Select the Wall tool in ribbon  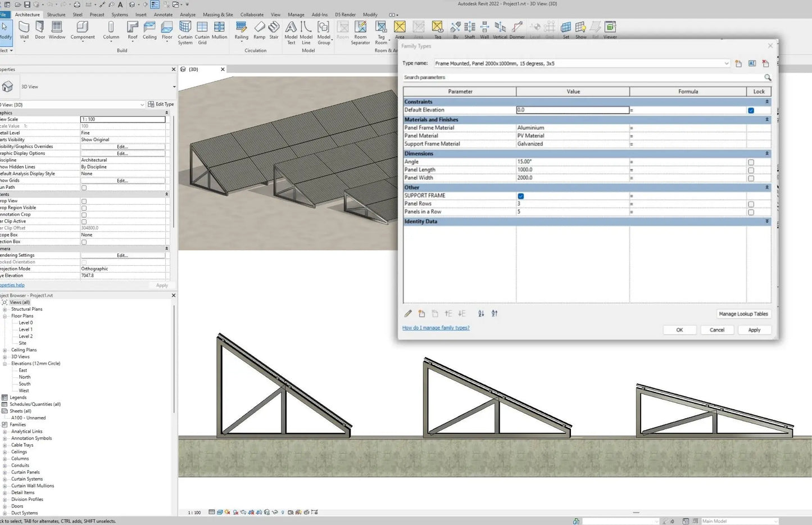(x=24, y=30)
